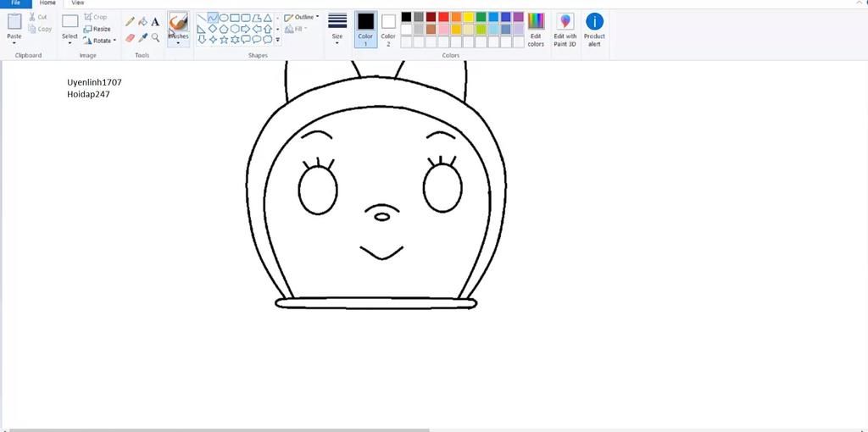The width and height of the screenshot is (868, 432).
Task: Select the Fill with color bucket tool
Action: click(x=142, y=21)
